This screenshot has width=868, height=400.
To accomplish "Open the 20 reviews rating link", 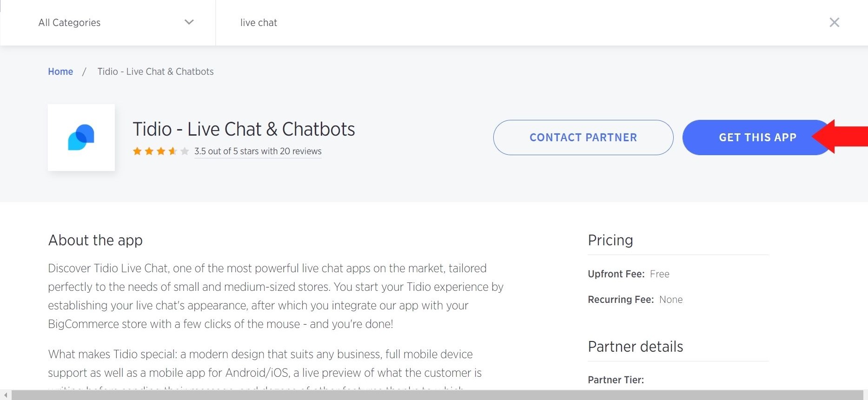I will pyautogui.click(x=258, y=151).
